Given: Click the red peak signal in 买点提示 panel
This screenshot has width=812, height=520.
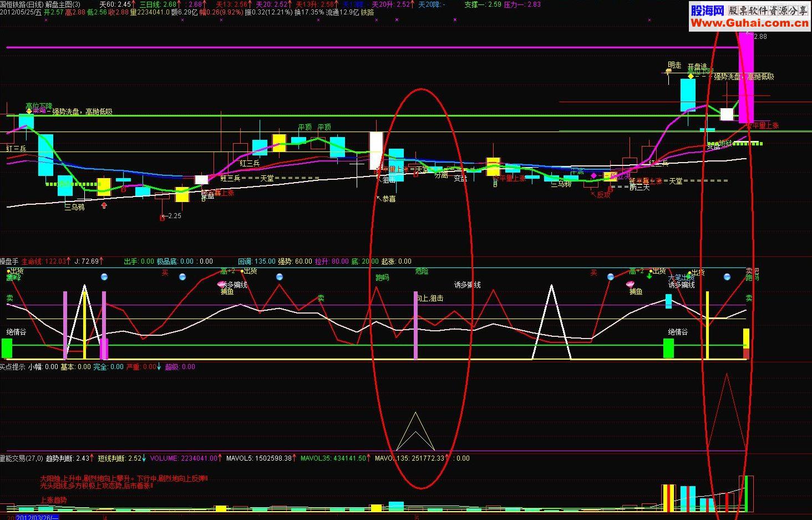Looking at the screenshot, I should pos(727,412).
